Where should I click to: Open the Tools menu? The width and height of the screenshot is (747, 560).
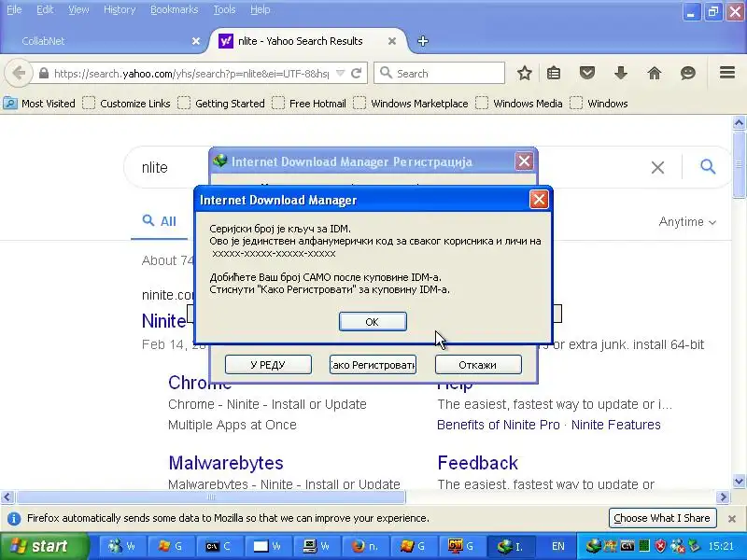[x=224, y=9]
